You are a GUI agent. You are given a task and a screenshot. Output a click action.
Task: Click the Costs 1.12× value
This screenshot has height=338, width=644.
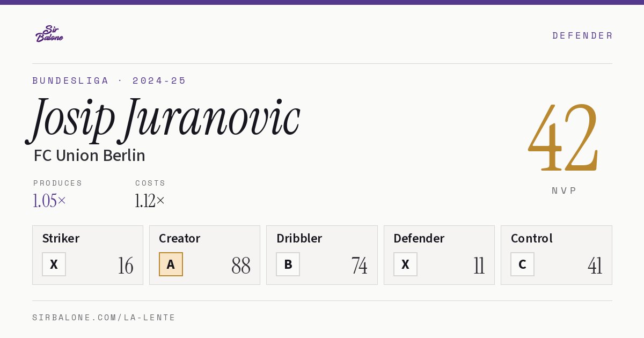pos(150,201)
